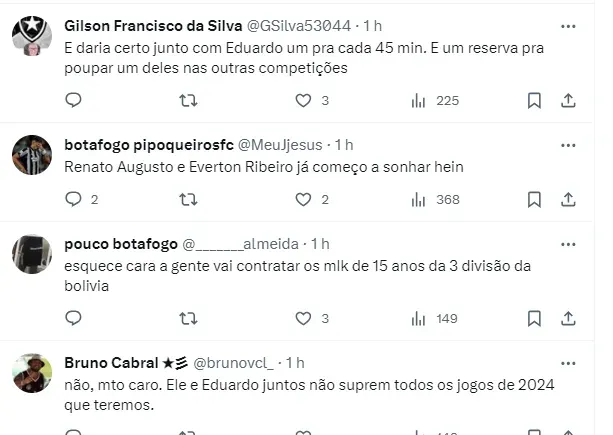Open @GSilva53044 profile handle
Viewport: 613px width, 435px height.
click(x=311, y=25)
